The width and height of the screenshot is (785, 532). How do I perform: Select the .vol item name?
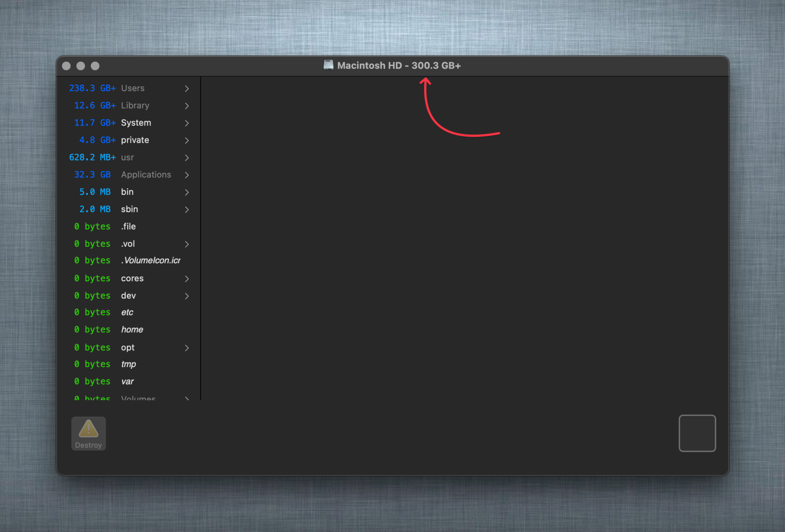[128, 244]
